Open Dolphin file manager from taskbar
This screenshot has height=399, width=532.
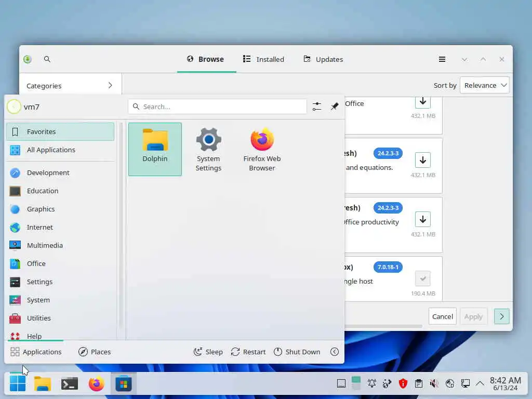(x=43, y=384)
